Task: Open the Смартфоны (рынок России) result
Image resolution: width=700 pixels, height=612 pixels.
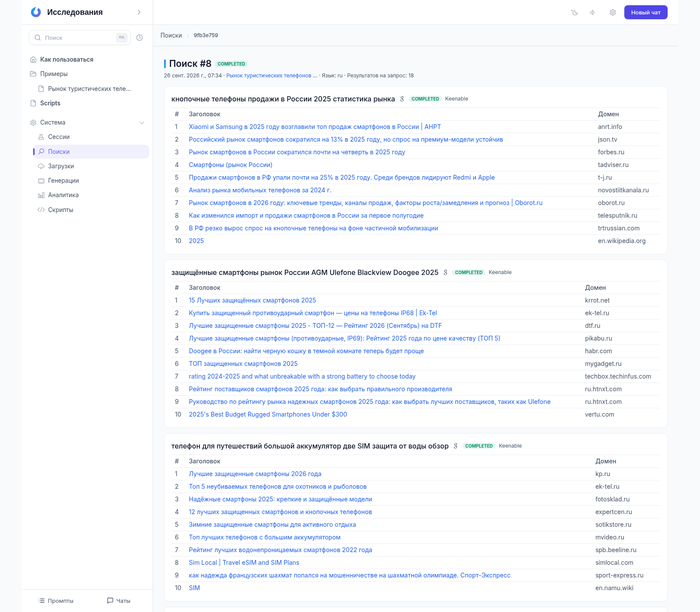Action: [231, 165]
